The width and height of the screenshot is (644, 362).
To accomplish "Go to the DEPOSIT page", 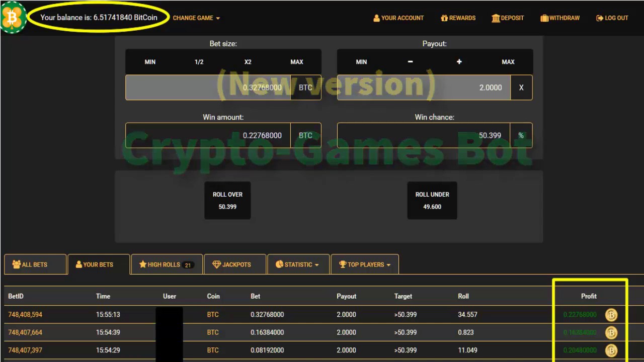I will point(508,18).
